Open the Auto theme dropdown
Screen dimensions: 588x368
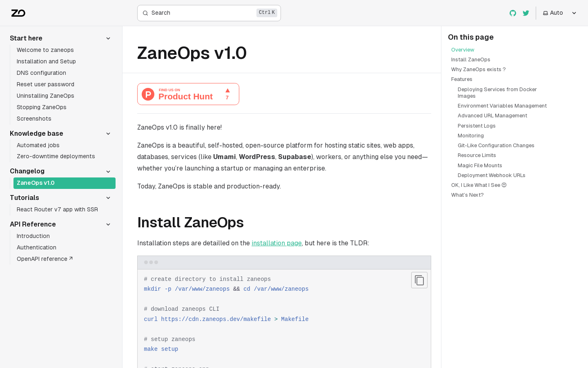[x=560, y=13]
